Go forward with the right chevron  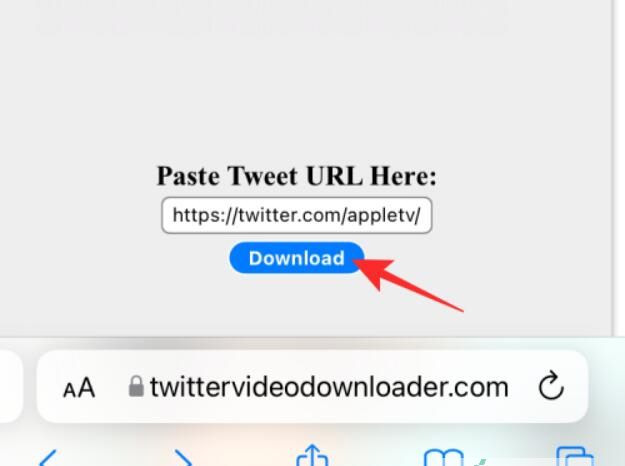pyautogui.click(x=183, y=458)
